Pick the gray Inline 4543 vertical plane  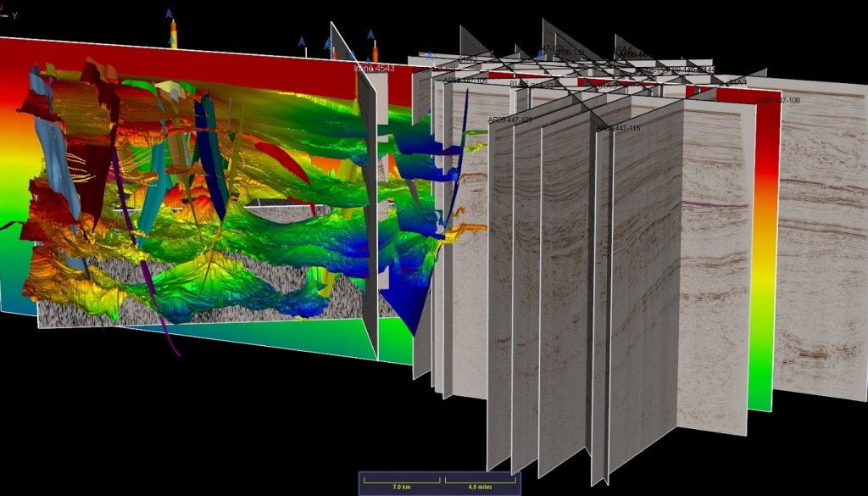point(366,212)
